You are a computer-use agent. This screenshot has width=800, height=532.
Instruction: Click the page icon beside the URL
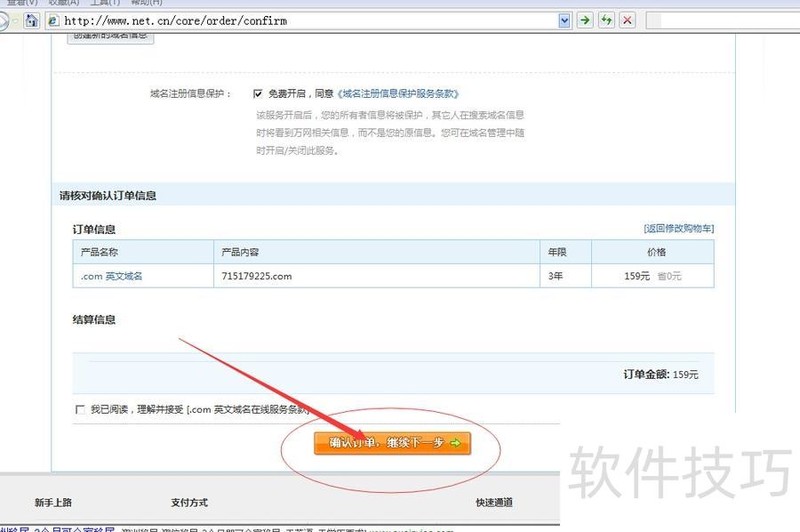[x=53, y=21]
